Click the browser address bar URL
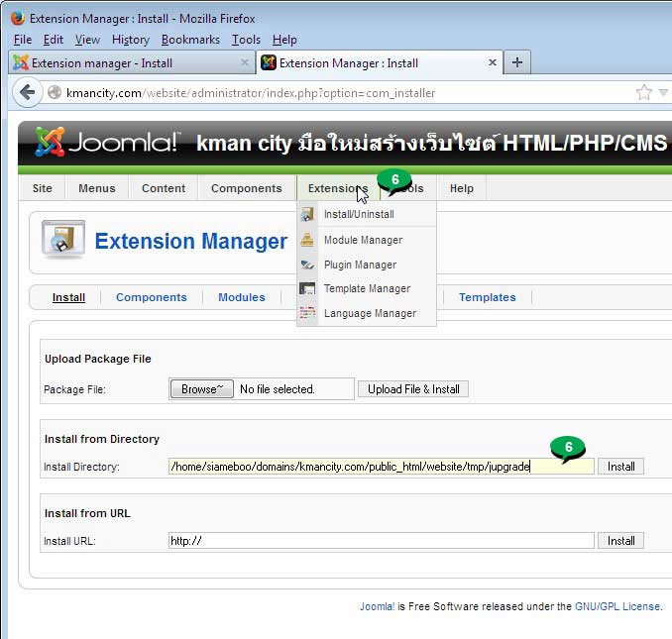The height and width of the screenshot is (639, 672). click(251, 93)
